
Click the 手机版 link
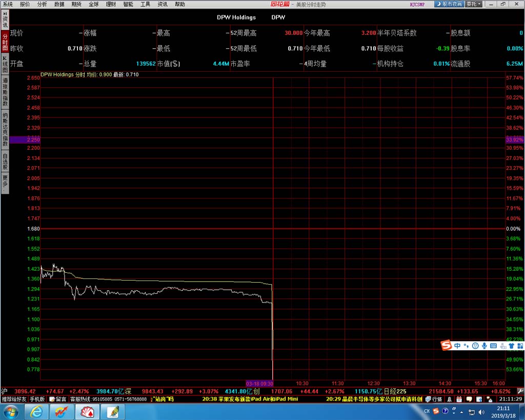tap(37, 399)
